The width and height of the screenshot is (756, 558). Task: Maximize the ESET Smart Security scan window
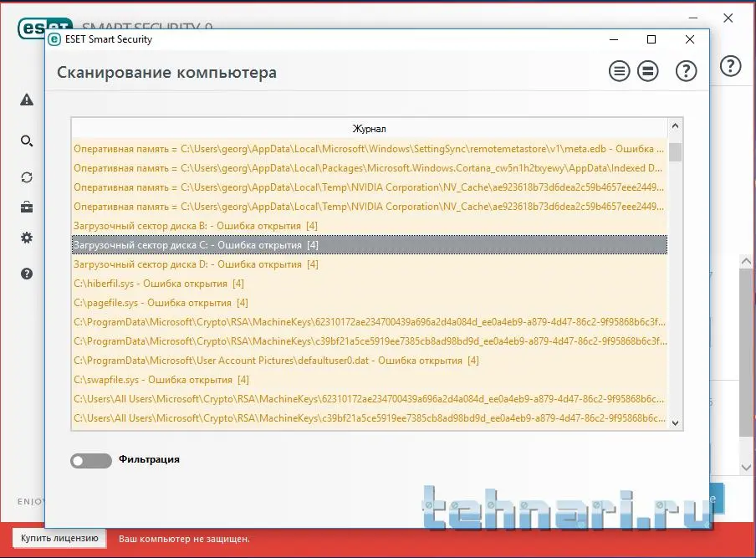click(x=651, y=39)
